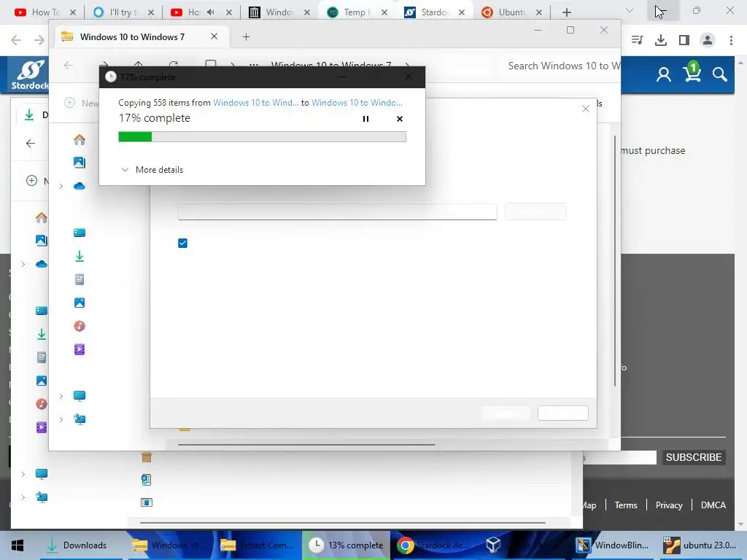Switch to the Temp Chrome tab

point(357,12)
